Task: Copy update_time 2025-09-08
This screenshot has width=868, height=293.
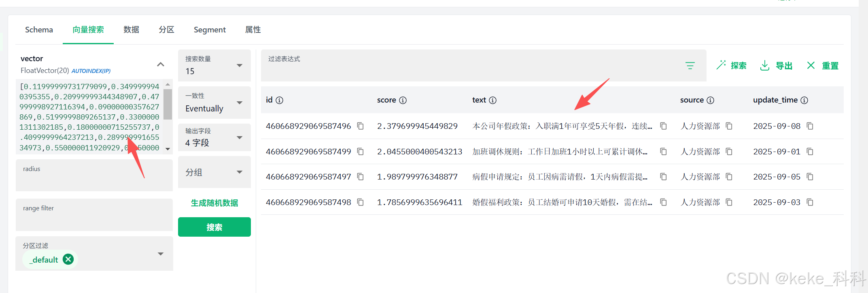Action: point(810,126)
